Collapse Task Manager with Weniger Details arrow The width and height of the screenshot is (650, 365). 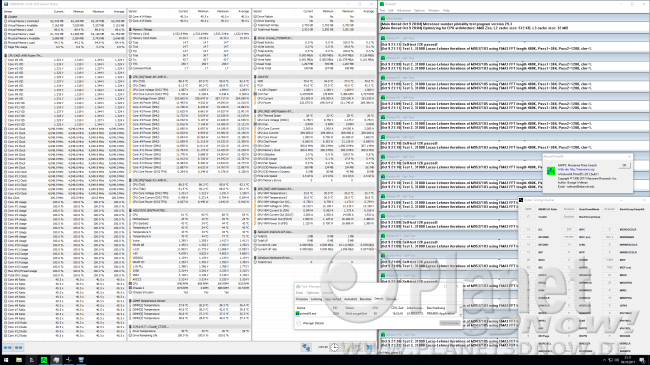[298, 323]
